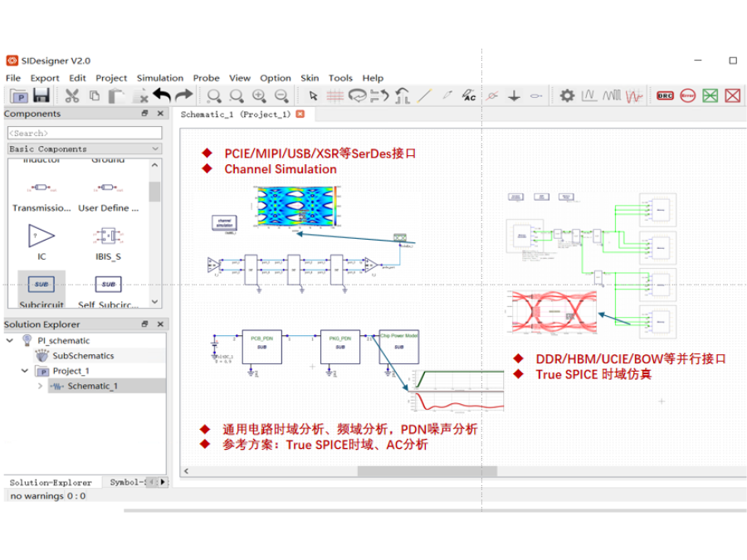The height and width of the screenshot is (560, 747).
Task: Click the component Search input field
Action: pyautogui.click(x=84, y=133)
